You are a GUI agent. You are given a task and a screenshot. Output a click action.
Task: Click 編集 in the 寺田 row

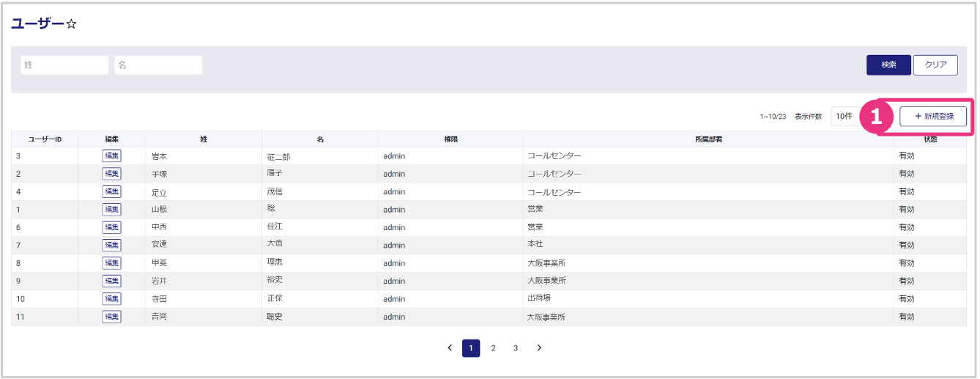[111, 299]
